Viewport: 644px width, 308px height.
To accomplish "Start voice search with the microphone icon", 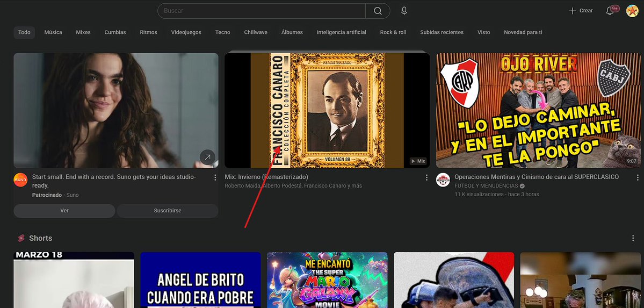I will click(x=404, y=11).
